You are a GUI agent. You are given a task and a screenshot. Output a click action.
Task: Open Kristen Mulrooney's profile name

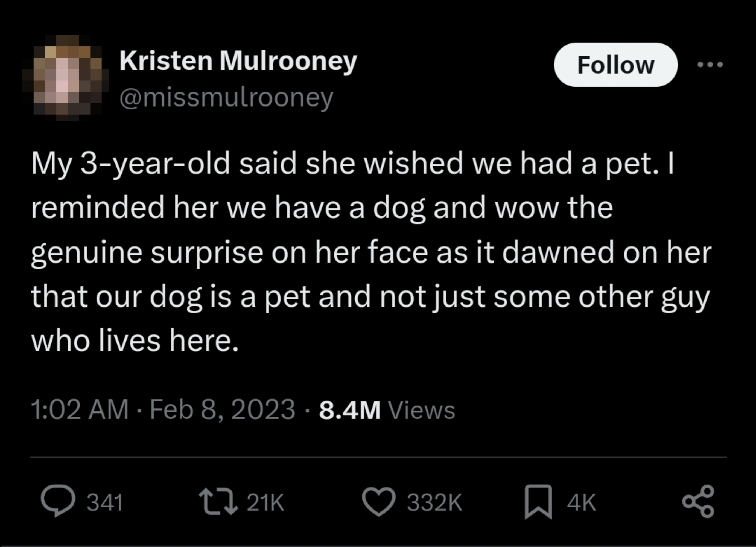tap(237, 61)
